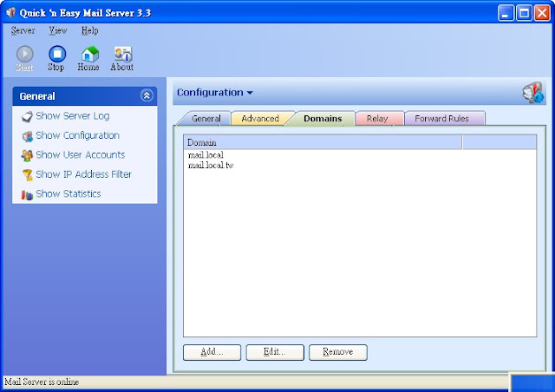Viewport: 555px width, 392px height.
Task: Open the View menu
Action: [x=58, y=30]
